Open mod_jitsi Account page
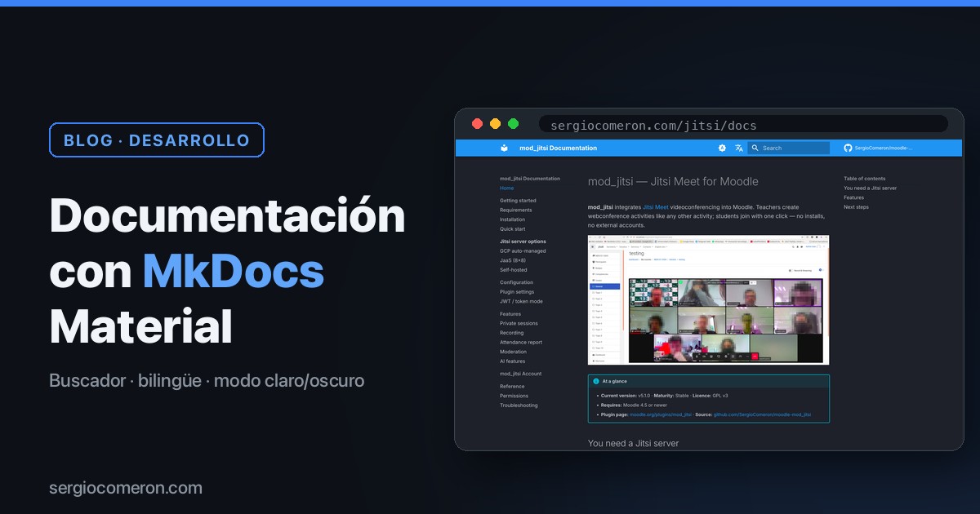Image resolution: width=980 pixels, height=514 pixels. (x=520, y=374)
